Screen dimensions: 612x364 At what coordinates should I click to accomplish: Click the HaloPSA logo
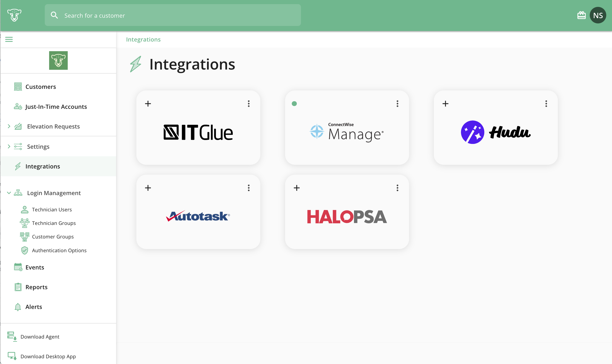(x=347, y=217)
